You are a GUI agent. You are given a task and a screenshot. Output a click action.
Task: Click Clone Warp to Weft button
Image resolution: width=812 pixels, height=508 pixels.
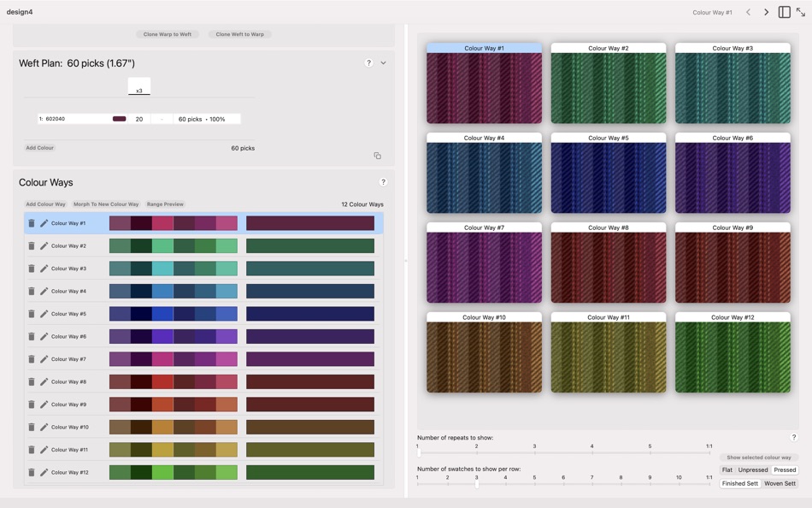168,34
